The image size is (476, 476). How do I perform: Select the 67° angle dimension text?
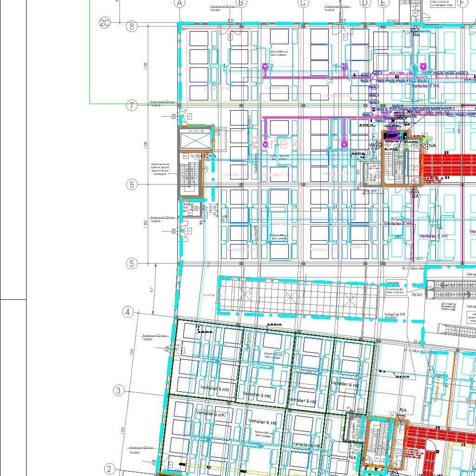pos(152,290)
